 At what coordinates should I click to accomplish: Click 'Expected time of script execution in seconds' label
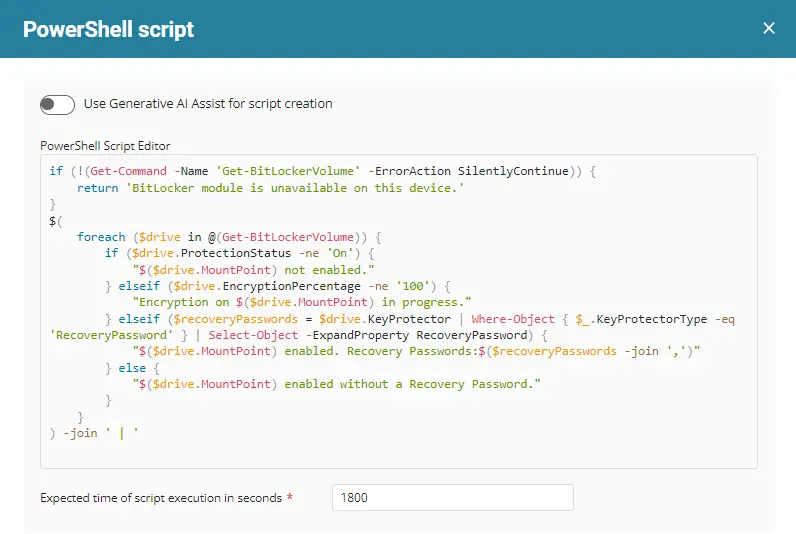[x=161, y=498]
